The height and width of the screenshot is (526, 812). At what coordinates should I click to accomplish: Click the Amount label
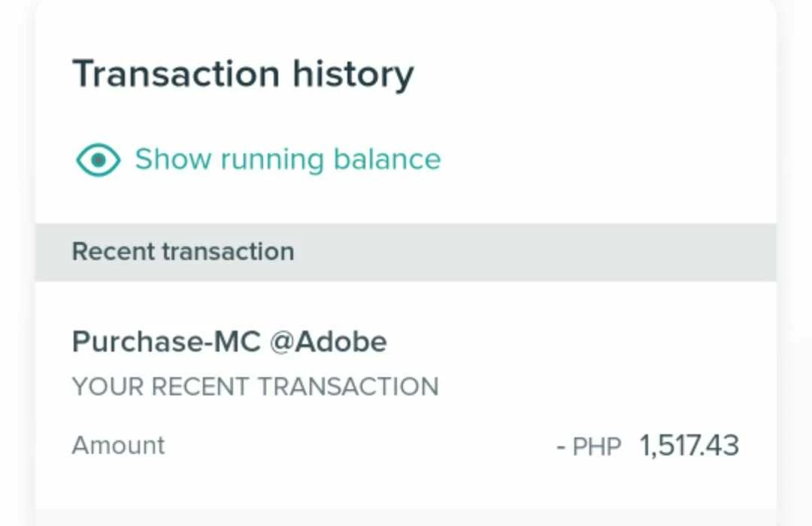(118, 445)
